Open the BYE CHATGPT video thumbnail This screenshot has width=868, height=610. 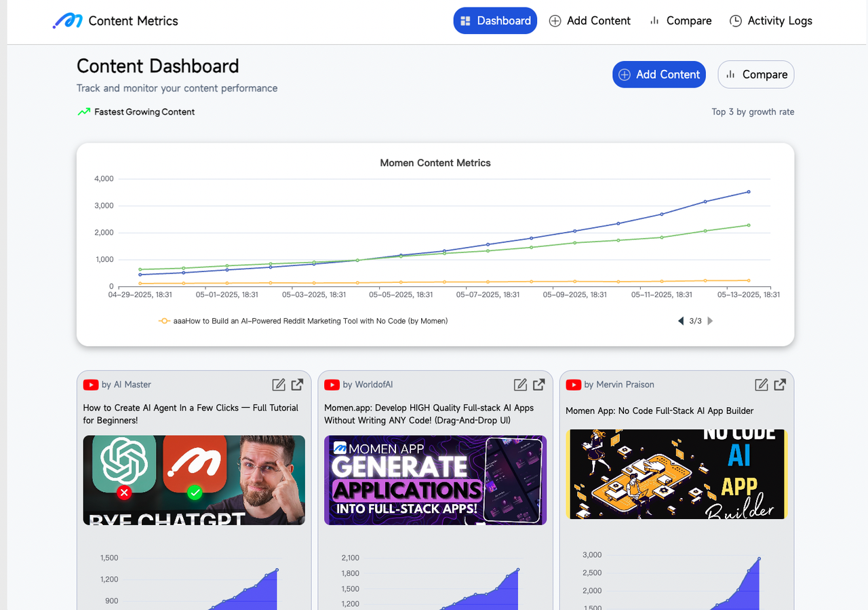click(194, 480)
